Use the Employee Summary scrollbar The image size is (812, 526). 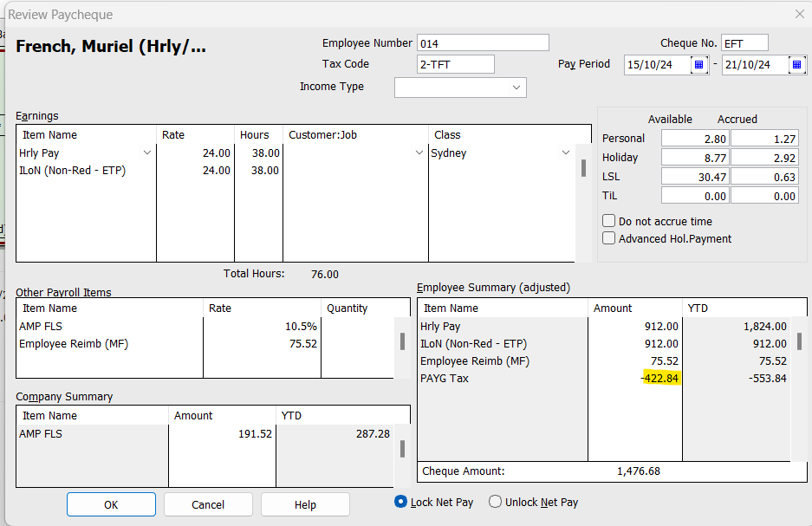[800, 341]
